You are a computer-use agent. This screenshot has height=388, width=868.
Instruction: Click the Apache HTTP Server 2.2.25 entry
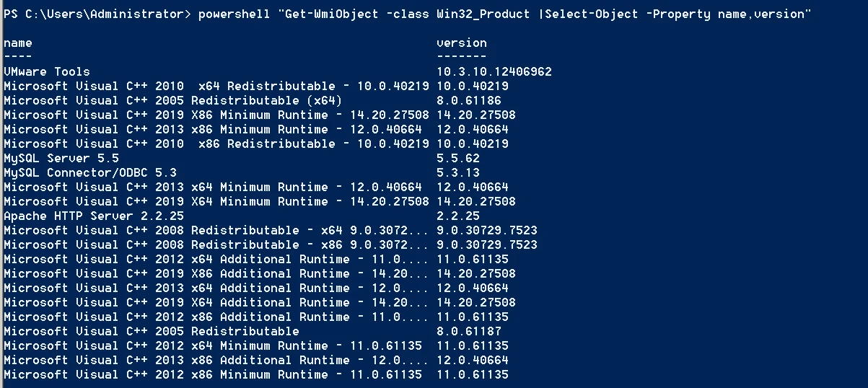pyautogui.click(x=94, y=216)
